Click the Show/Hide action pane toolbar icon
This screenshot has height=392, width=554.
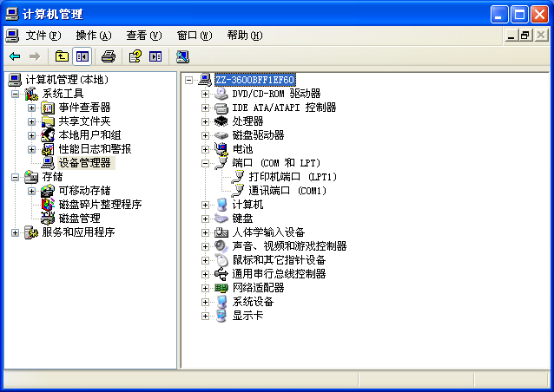(x=155, y=56)
